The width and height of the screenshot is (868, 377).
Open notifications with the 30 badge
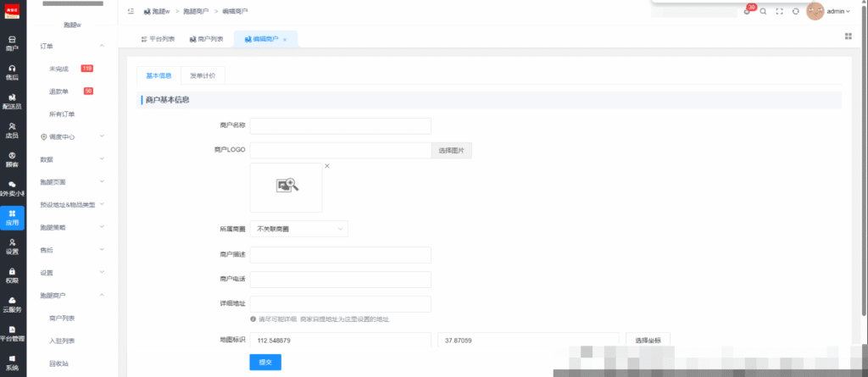pos(748,11)
